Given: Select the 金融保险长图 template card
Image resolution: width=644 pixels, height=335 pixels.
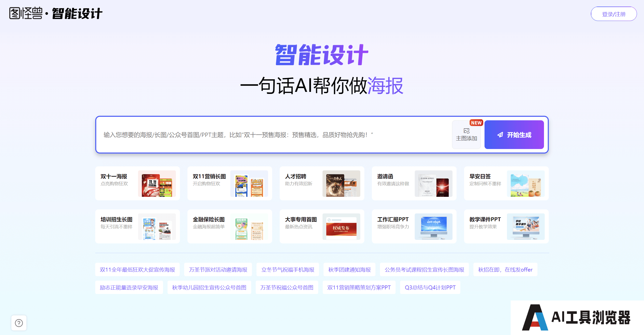Looking at the screenshot, I should 230,226.
